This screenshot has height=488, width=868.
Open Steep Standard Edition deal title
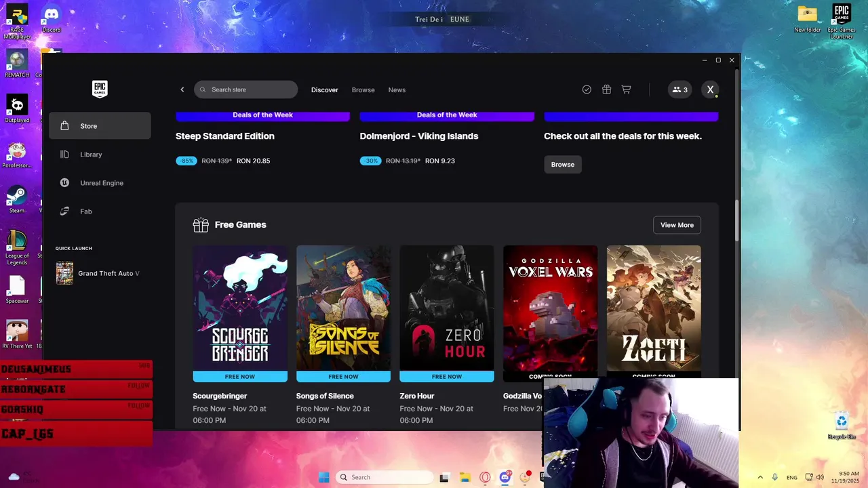(225, 136)
